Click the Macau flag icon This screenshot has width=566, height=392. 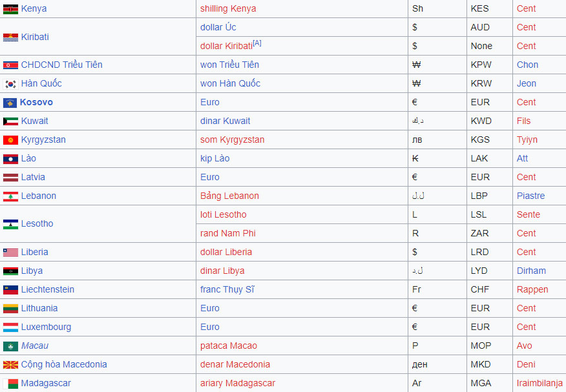pos(10,346)
